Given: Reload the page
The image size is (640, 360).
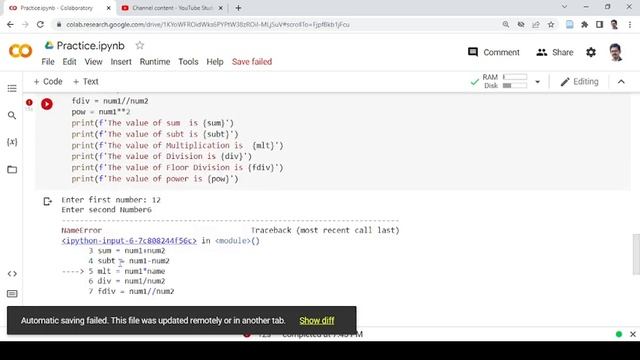Looking at the screenshot, I should point(40,24).
